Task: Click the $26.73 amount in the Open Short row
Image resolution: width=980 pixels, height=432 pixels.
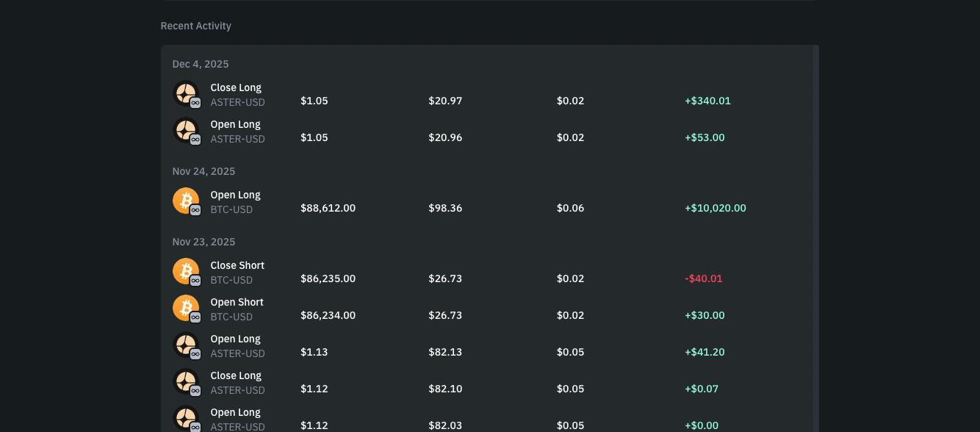Action: (x=445, y=315)
